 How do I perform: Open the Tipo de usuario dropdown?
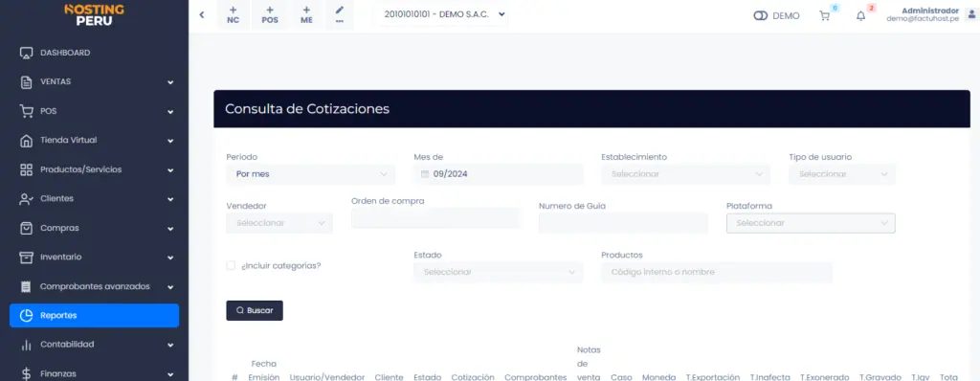click(842, 174)
